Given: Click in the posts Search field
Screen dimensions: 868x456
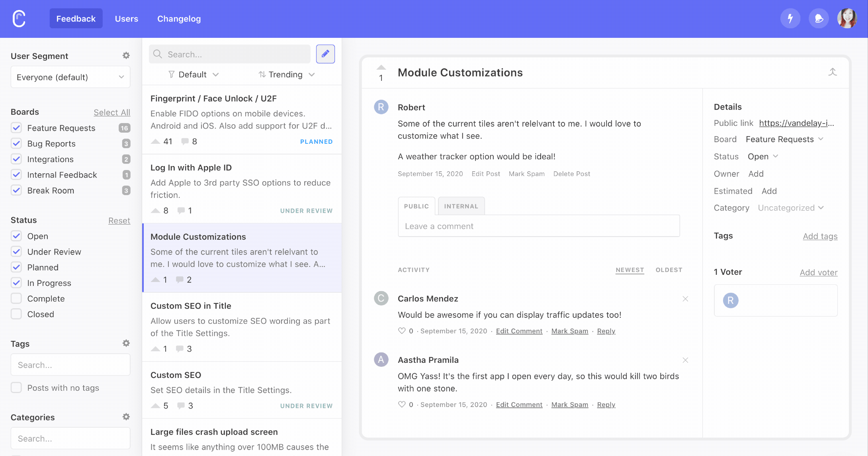Looking at the screenshot, I should click(x=230, y=54).
